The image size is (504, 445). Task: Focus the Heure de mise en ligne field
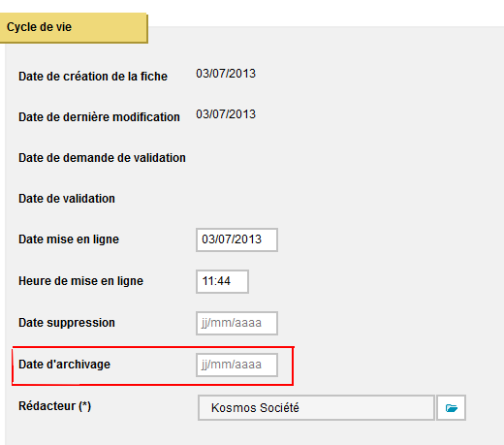[222, 281]
